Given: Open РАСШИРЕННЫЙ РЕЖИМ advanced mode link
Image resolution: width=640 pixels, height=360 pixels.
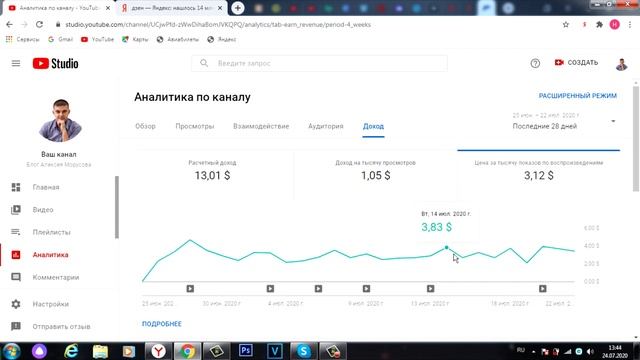Looking at the screenshot, I should coord(578,96).
